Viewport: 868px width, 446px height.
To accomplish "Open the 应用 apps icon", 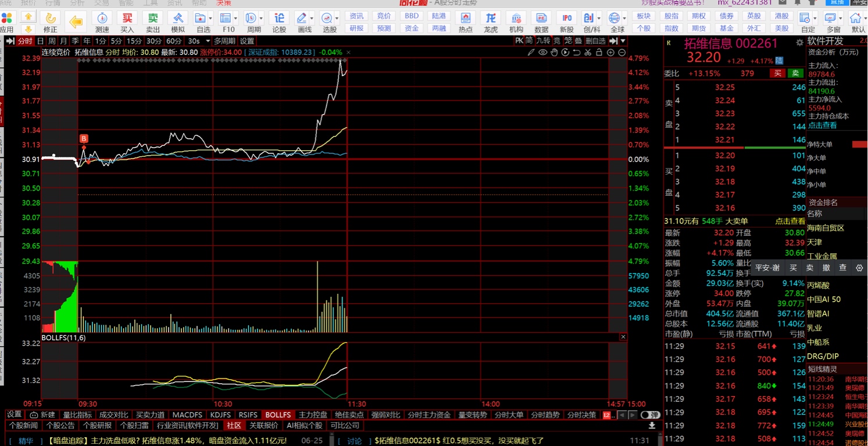I will pyautogui.click(x=7, y=21).
